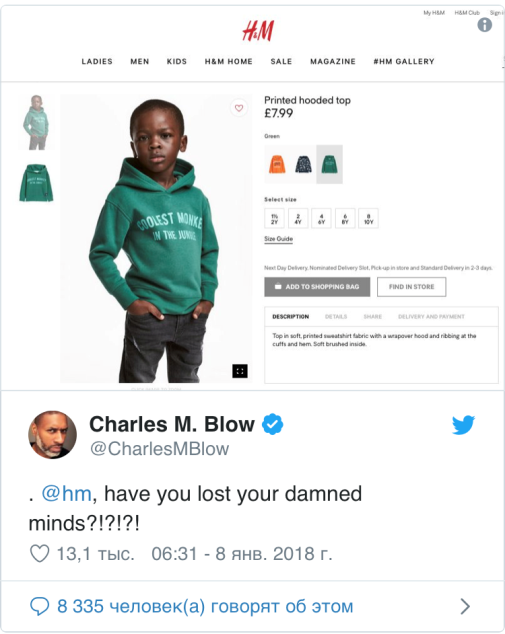Select size 4-6Y

[x=321, y=218]
